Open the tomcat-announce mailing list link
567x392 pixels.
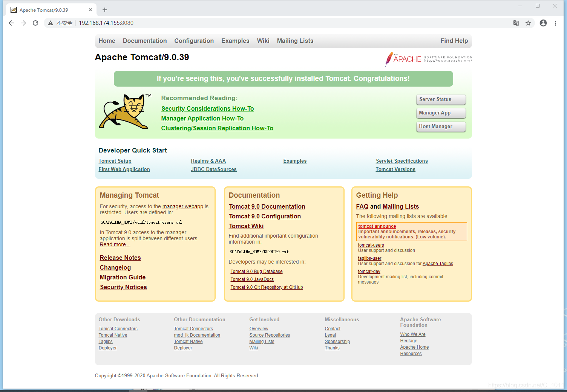(x=377, y=226)
